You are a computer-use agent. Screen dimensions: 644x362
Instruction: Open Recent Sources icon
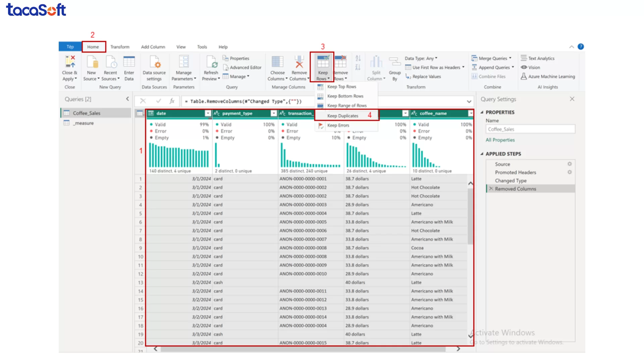click(x=111, y=62)
